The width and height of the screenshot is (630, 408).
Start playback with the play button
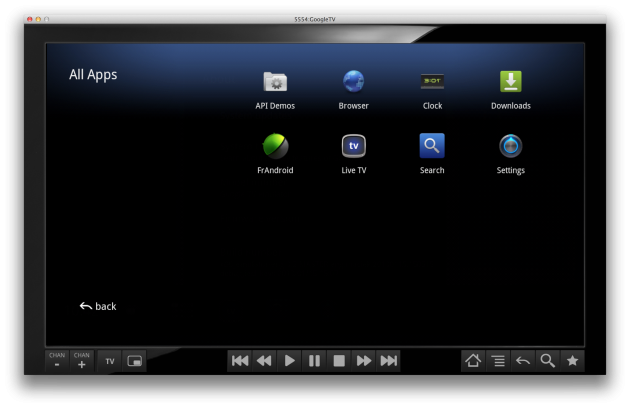289,361
